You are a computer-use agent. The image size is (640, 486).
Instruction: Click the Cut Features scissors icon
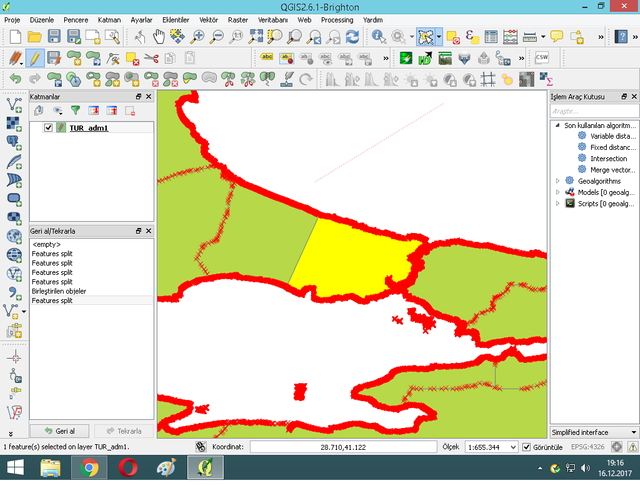[151, 58]
